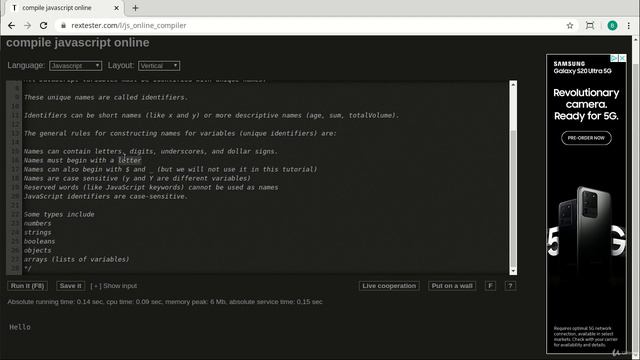Open the Layout dropdown set to Vertical
The height and width of the screenshot is (360, 640).
[x=159, y=66]
